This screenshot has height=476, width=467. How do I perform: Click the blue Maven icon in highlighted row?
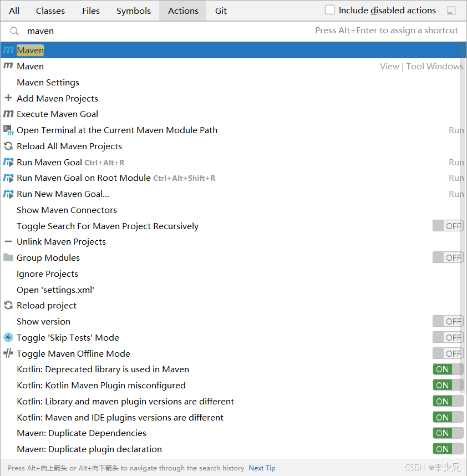[x=8, y=50]
